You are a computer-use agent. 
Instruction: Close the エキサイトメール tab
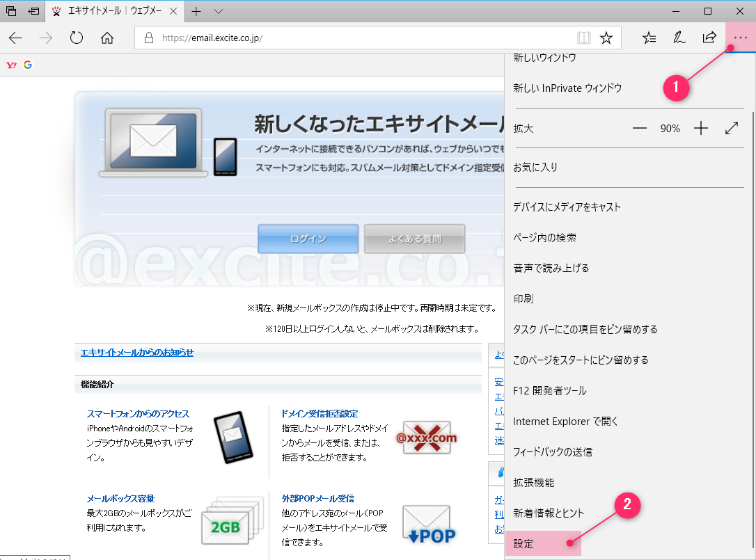(173, 11)
